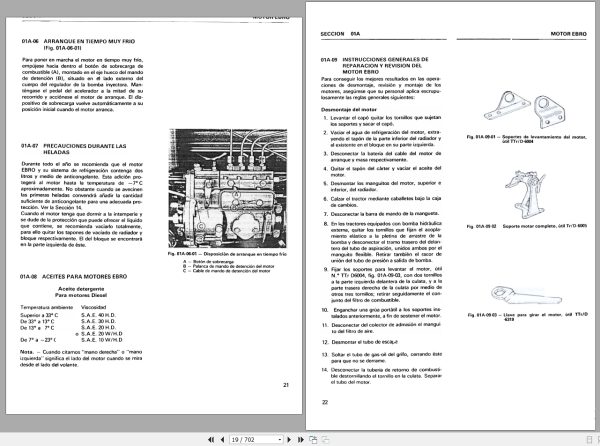
Task: Switch to single page layout icon
Action: coord(590,440)
